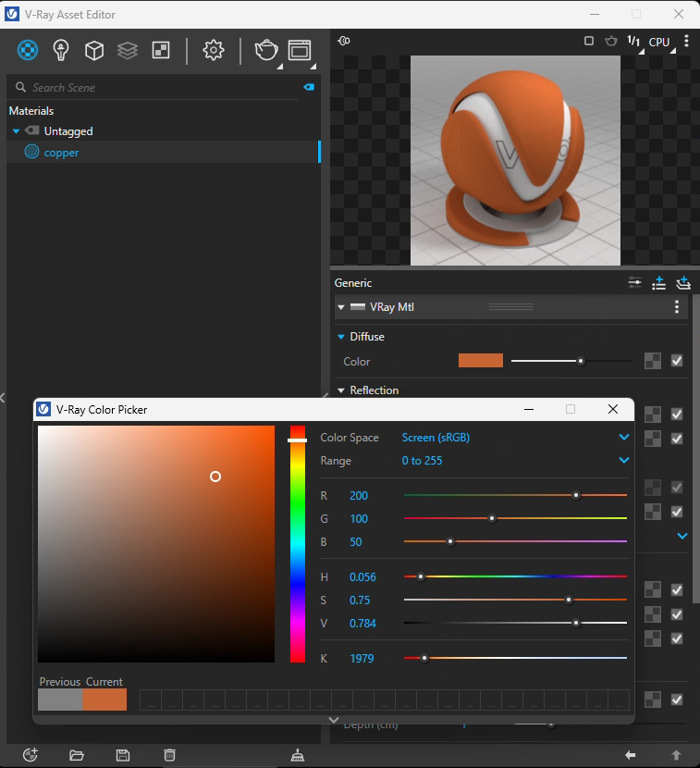Toggle first Reflection texture checkbox
Image resolution: width=700 pixels, height=768 pixels.
677,415
